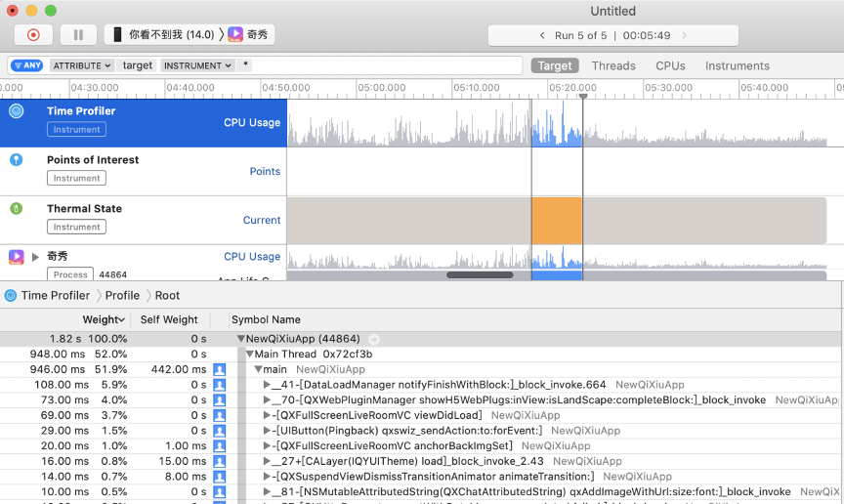
Task: Click the horizontal timeline scrollbar thumb
Action: 480,275
